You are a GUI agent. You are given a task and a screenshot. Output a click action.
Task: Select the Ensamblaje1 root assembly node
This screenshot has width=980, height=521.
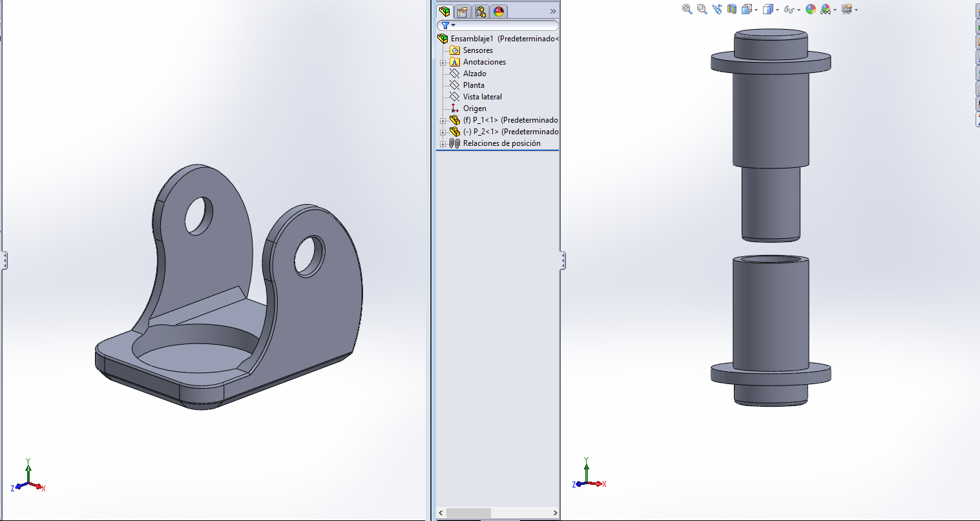(498, 39)
